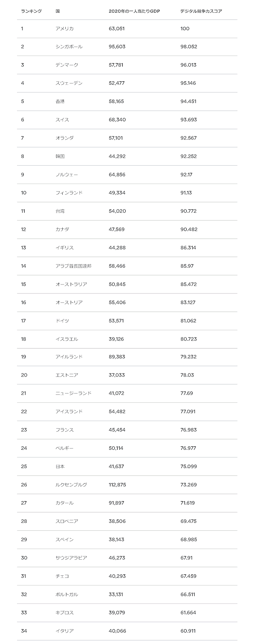254x644 pixels.
Task: Click the ランキング column header
Action: [31, 11]
